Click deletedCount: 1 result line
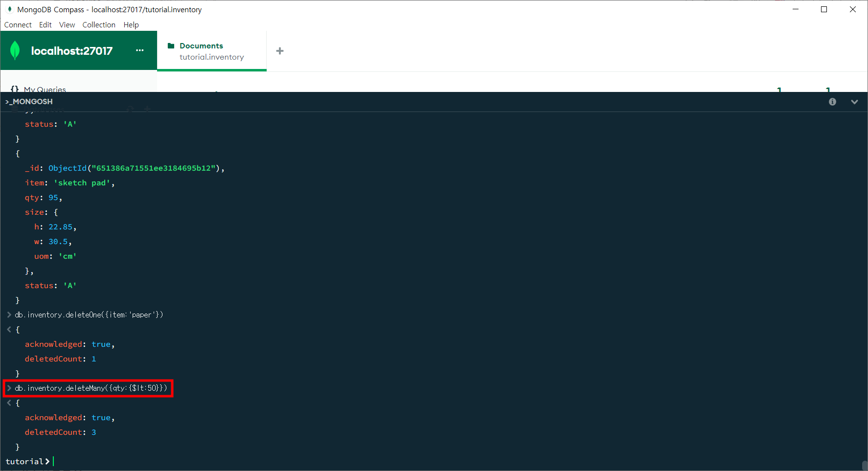The image size is (868, 471). click(x=61, y=359)
